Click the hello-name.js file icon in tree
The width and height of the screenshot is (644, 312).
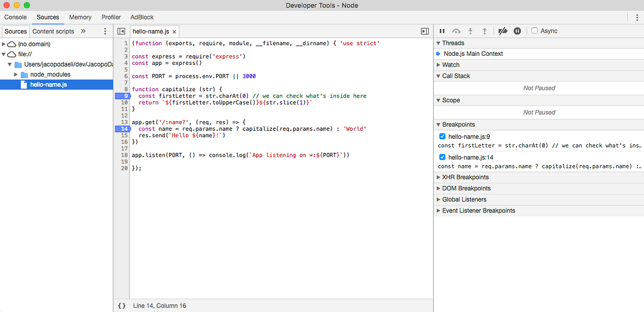(x=24, y=85)
